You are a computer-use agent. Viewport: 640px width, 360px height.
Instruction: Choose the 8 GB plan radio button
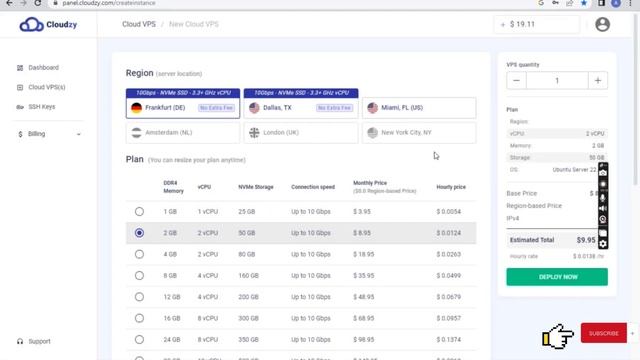pos(139,276)
